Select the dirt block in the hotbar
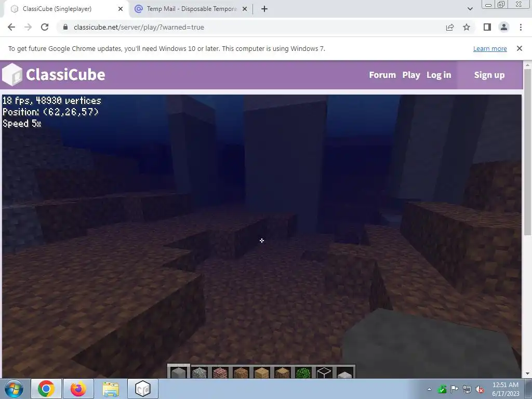 pyautogui.click(x=241, y=372)
